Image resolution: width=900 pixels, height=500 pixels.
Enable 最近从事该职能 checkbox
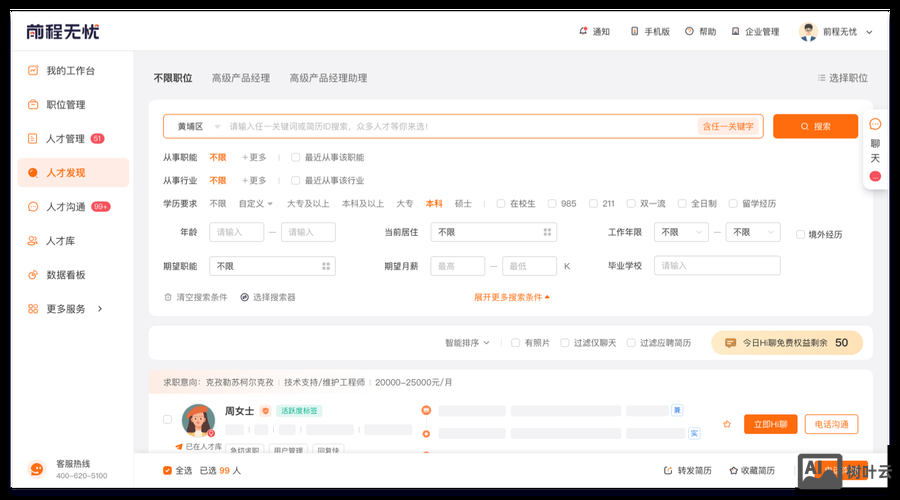[x=295, y=157]
